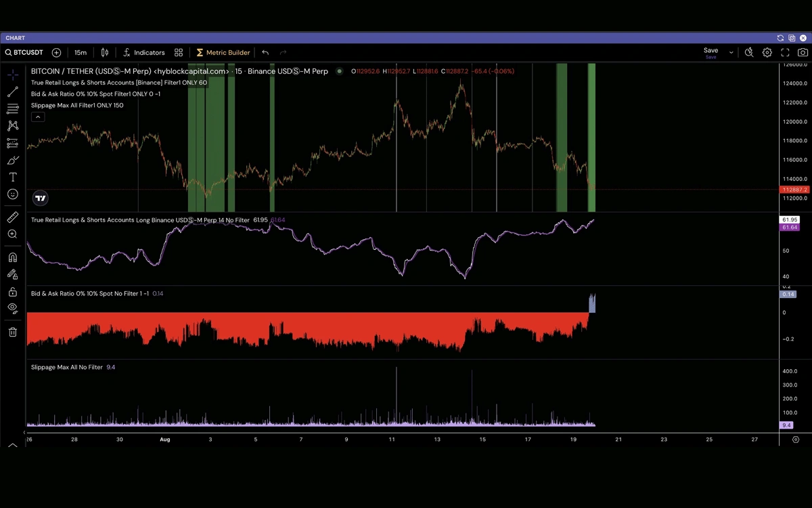Viewport: 812px width, 508px height.
Task: Click the Save button
Action: coord(710,51)
